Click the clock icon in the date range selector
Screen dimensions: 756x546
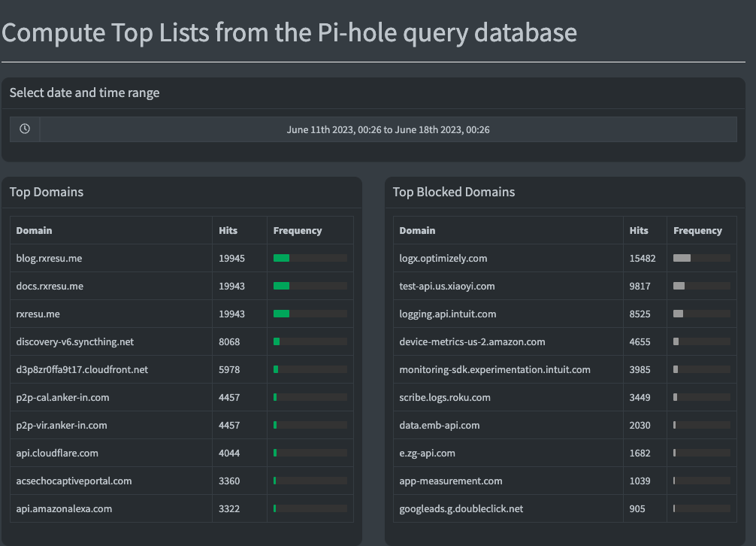(x=25, y=129)
